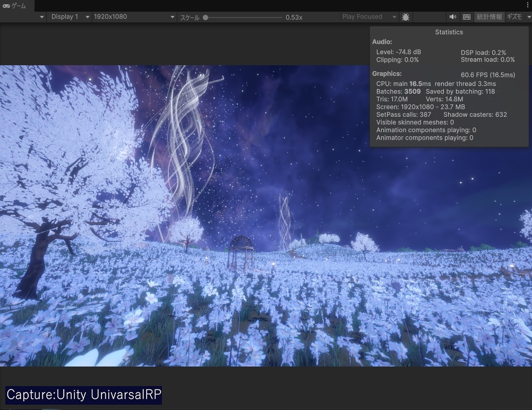Open the 1920x1080 resolution dropdown
Image resolution: width=532 pixels, height=410 pixels.
(134, 17)
